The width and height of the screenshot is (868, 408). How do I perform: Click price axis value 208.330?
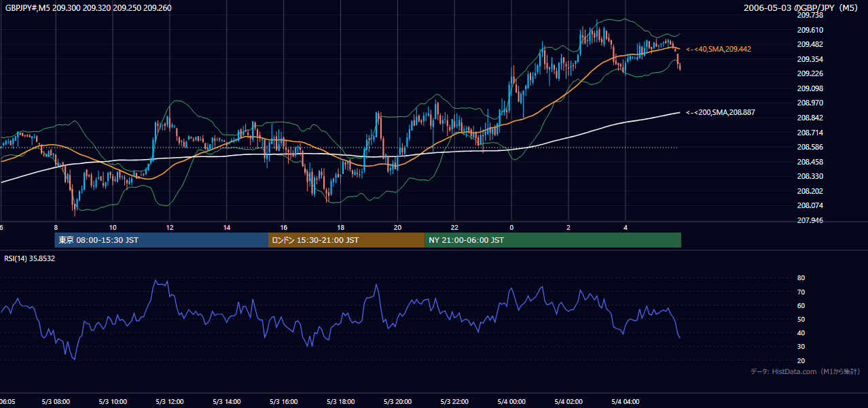click(x=810, y=176)
